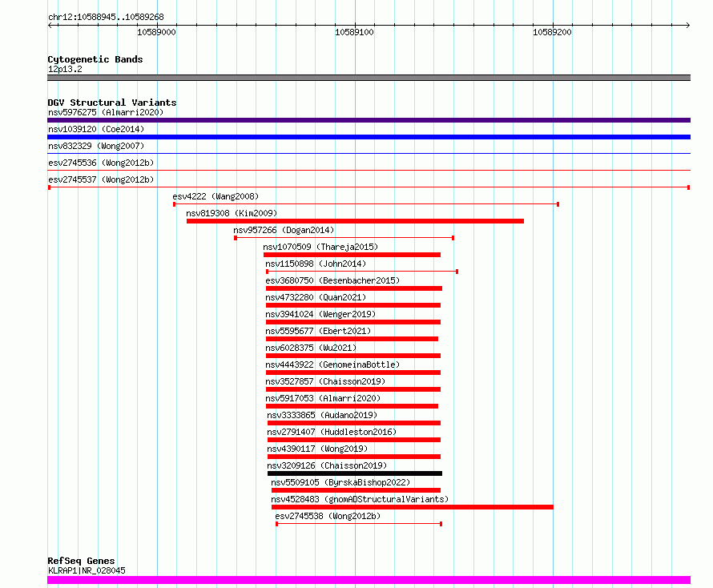Screen dimensions: 713x588
Task: Open variant esv2745537 (Wong2012b) label
Action: (101, 179)
